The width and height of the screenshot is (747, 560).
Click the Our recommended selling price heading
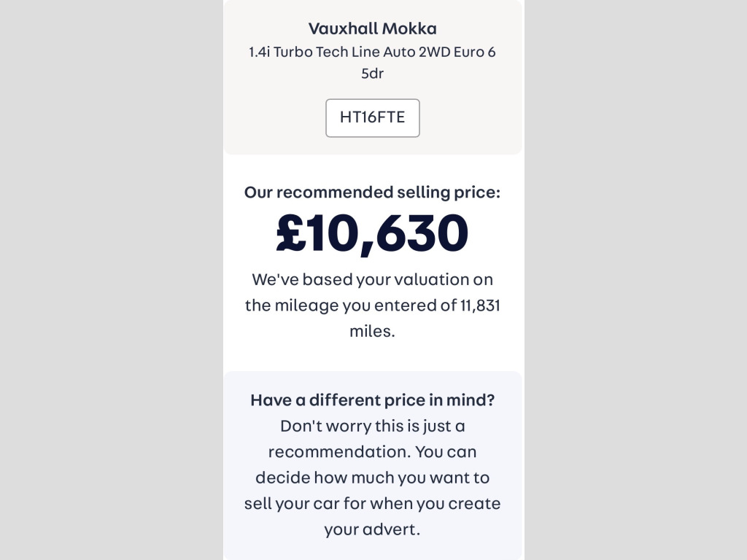(372, 192)
